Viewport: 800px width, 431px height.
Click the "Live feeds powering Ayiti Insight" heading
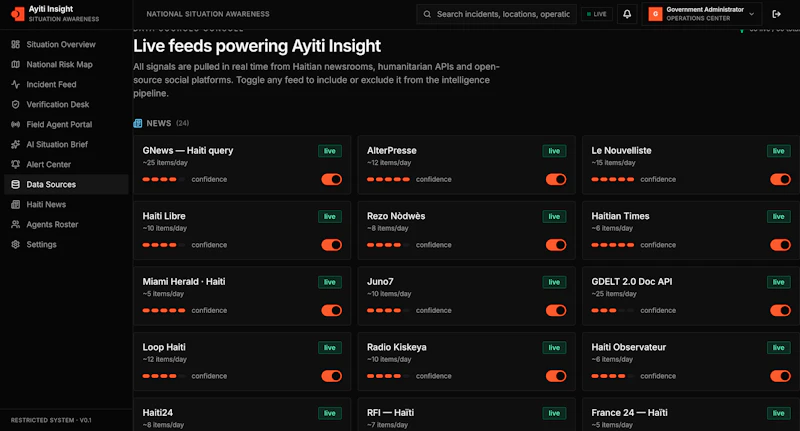(x=257, y=46)
